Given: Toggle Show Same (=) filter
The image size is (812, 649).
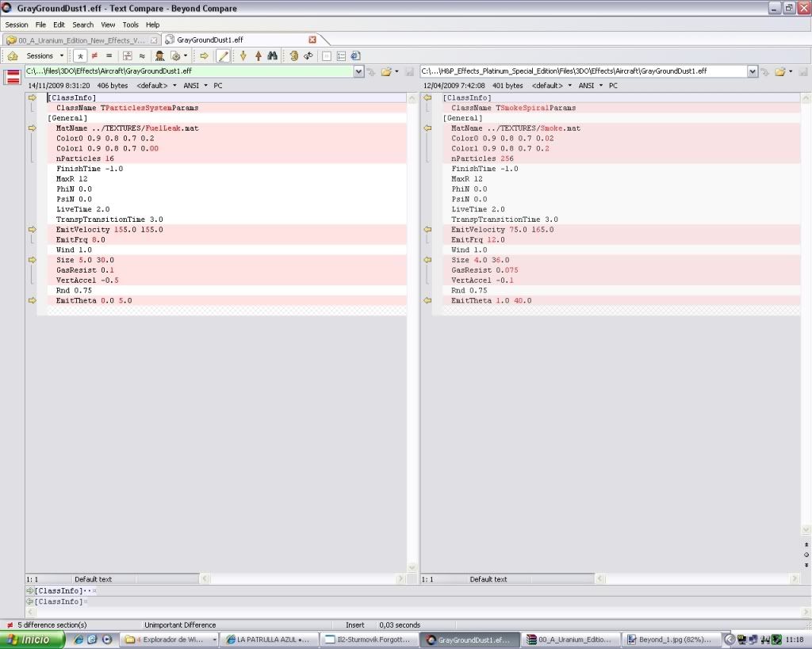Looking at the screenshot, I should pos(109,56).
